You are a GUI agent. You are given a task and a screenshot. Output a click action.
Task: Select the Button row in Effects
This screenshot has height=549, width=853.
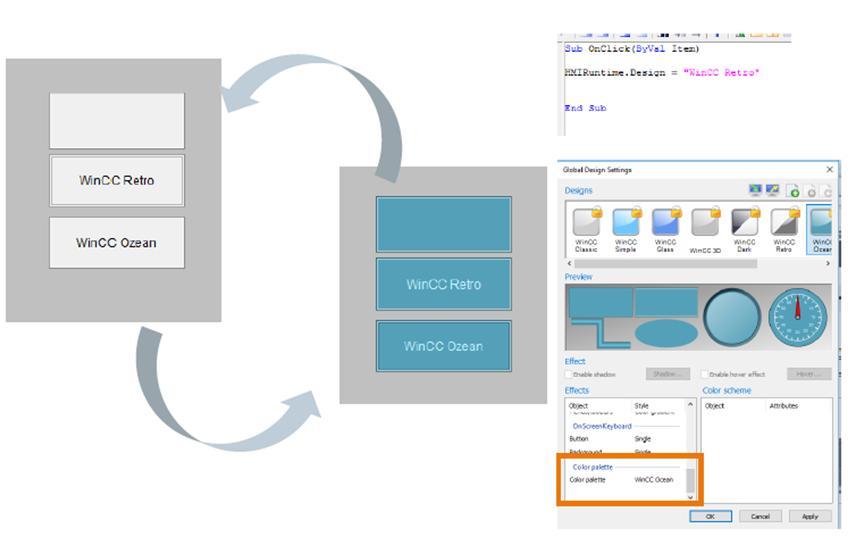pos(625,439)
